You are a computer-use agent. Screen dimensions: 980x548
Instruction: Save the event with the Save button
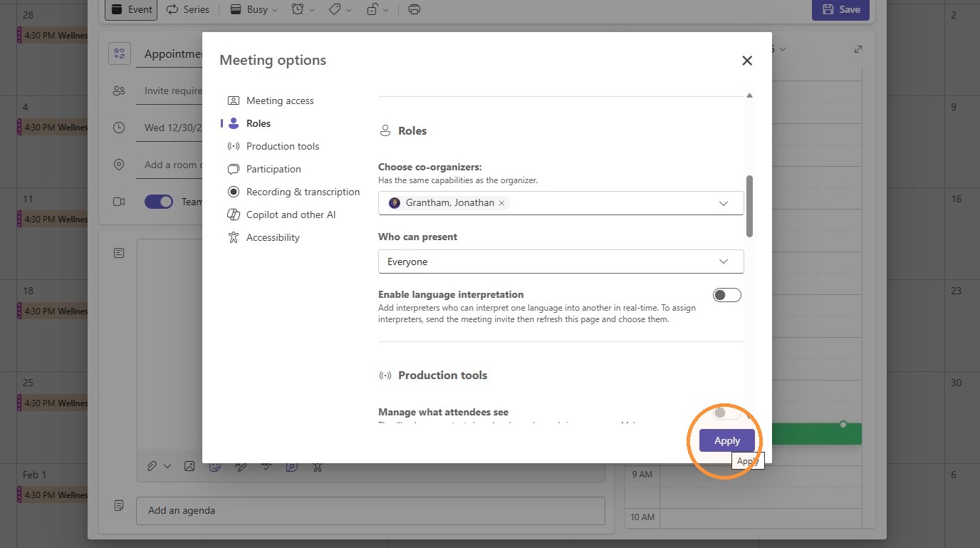pos(841,9)
